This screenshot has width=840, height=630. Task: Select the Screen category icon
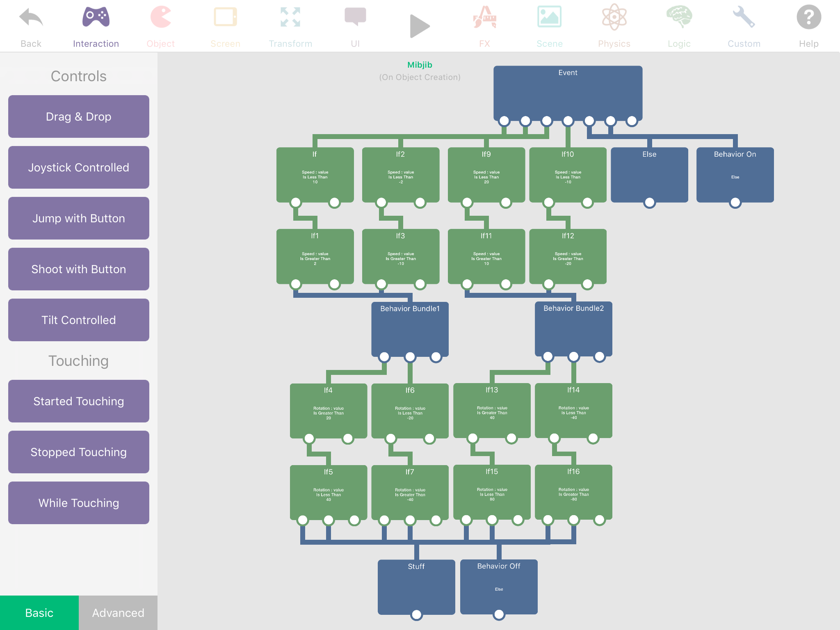225,18
